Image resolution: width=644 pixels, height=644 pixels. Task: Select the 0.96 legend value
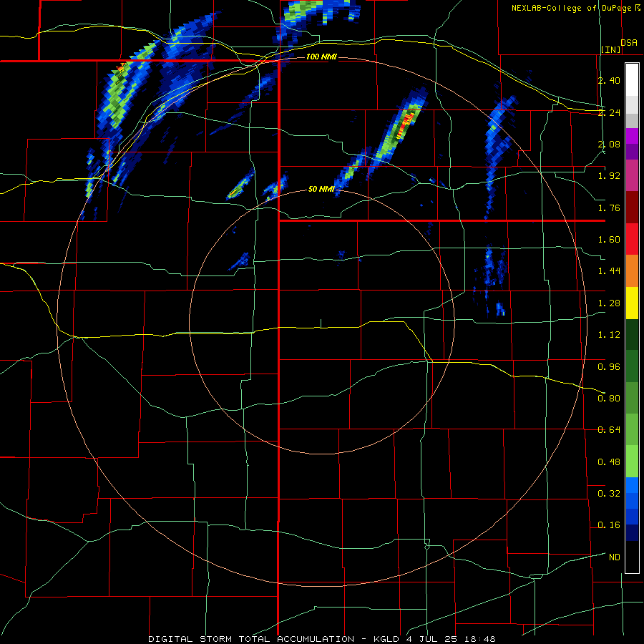coord(609,367)
